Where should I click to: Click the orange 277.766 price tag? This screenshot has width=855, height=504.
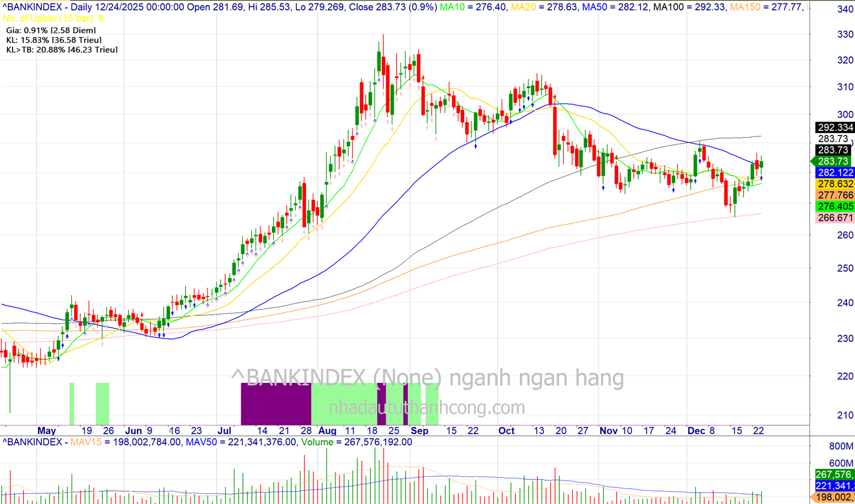835,195
